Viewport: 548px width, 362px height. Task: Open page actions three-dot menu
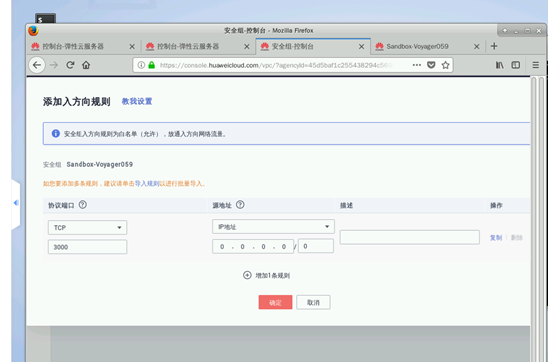pyautogui.click(x=417, y=65)
